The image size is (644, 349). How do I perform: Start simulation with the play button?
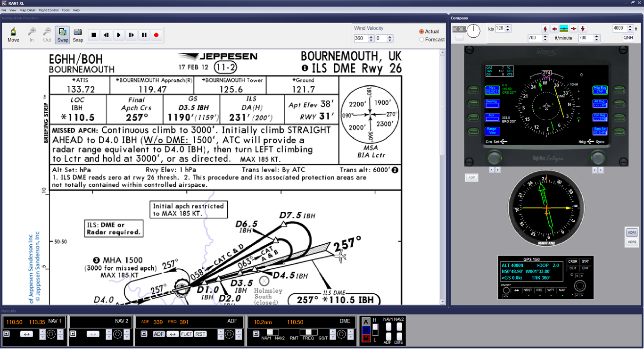tap(119, 35)
